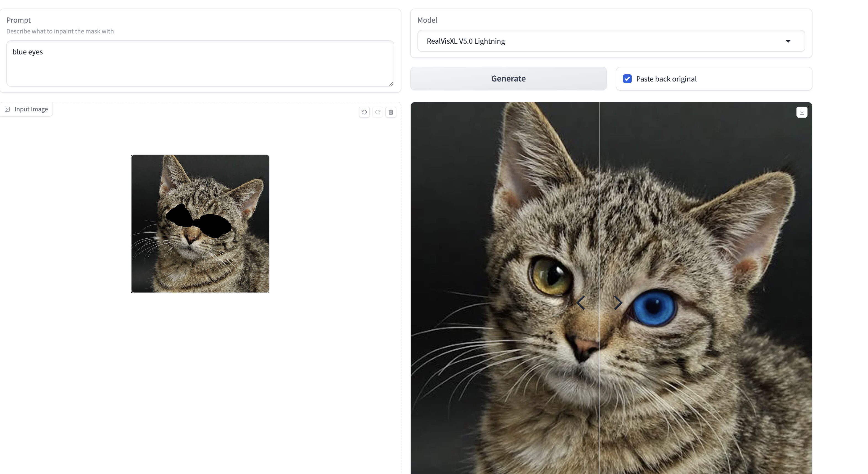Click the redo icon above the input image

377,112
